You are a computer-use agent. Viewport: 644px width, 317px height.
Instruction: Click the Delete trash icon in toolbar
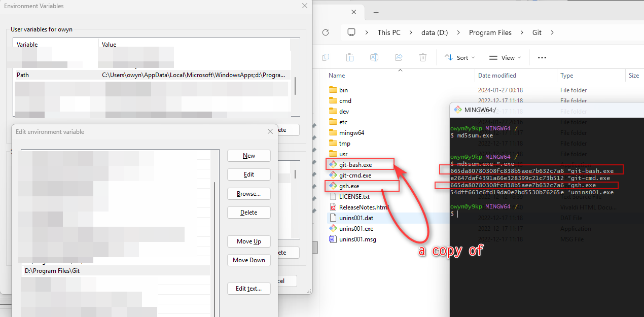point(423,57)
